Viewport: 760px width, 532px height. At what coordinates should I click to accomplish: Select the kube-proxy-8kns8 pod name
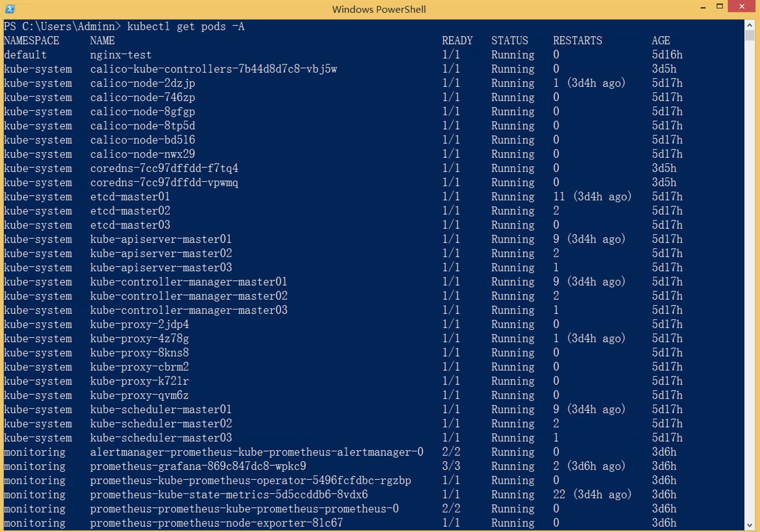coord(139,353)
